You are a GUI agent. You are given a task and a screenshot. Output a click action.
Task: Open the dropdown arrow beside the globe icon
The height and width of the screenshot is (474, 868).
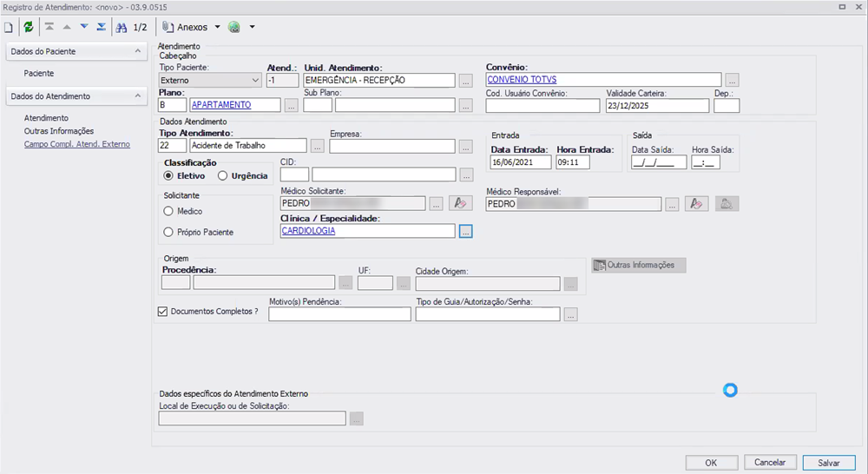tap(252, 27)
